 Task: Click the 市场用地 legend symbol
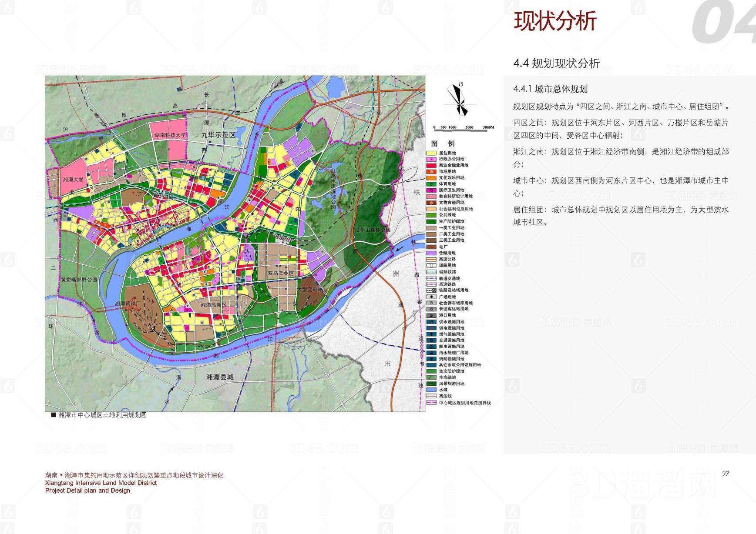coord(431,172)
